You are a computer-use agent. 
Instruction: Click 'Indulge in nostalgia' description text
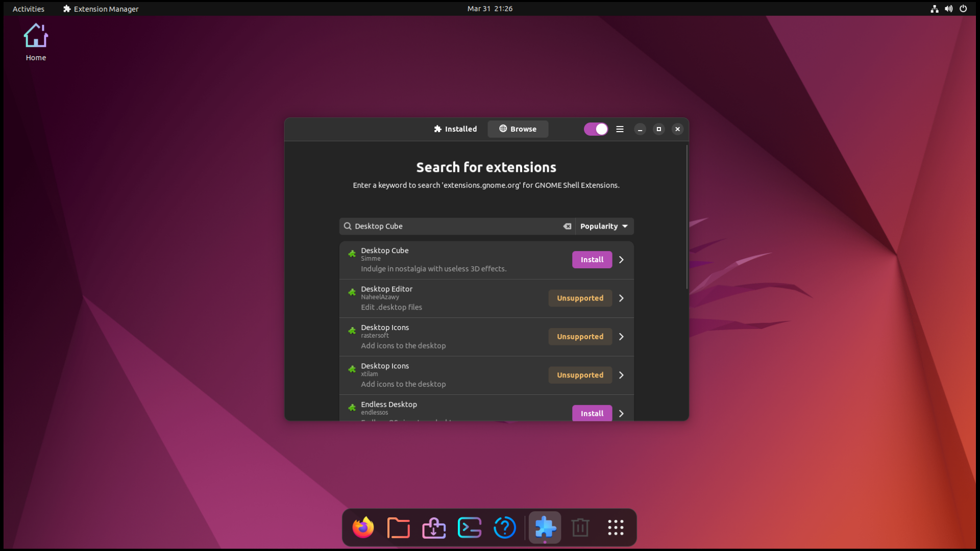(x=433, y=269)
